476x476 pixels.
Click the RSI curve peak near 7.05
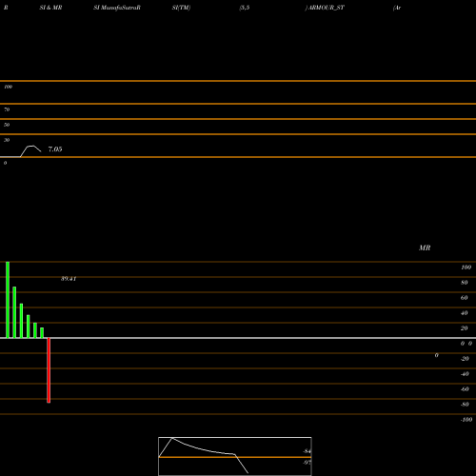31,147
